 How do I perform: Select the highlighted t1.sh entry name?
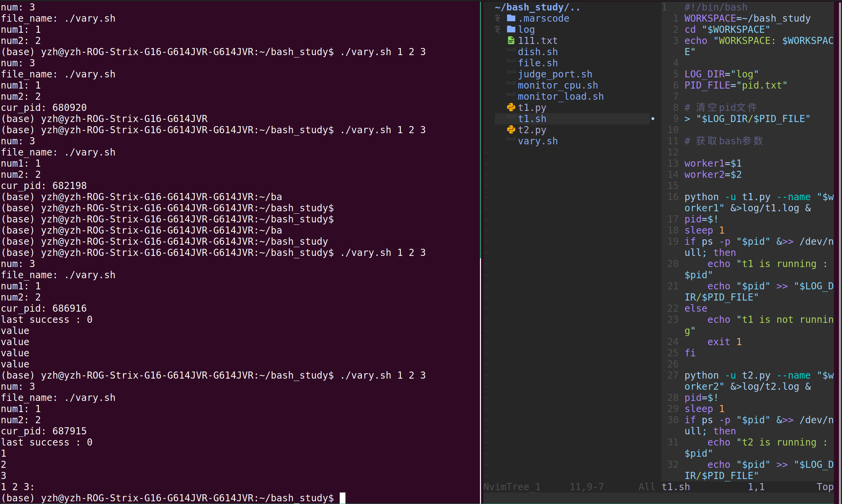tap(532, 119)
